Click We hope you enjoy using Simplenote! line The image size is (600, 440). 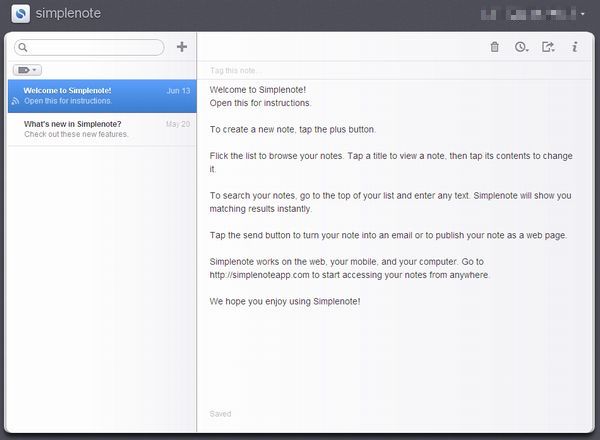click(x=285, y=301)
